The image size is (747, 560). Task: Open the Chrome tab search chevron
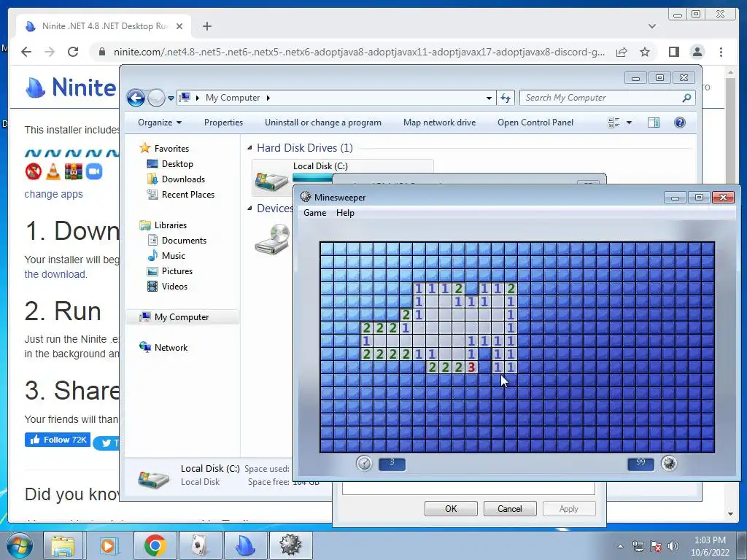pyautogui.click(x=652, y=26)
